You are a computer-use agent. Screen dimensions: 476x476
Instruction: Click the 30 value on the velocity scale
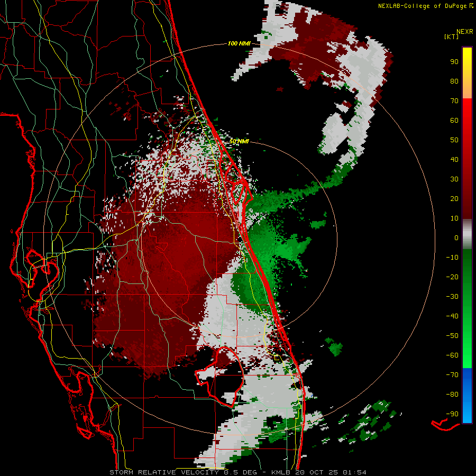[x=454, y=179]
